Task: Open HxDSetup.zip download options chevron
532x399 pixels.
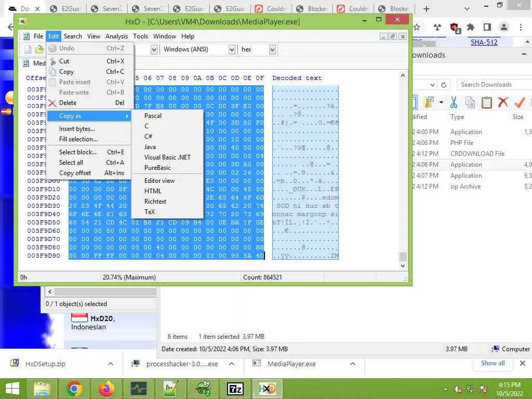Action: click(x=111, y=364)
